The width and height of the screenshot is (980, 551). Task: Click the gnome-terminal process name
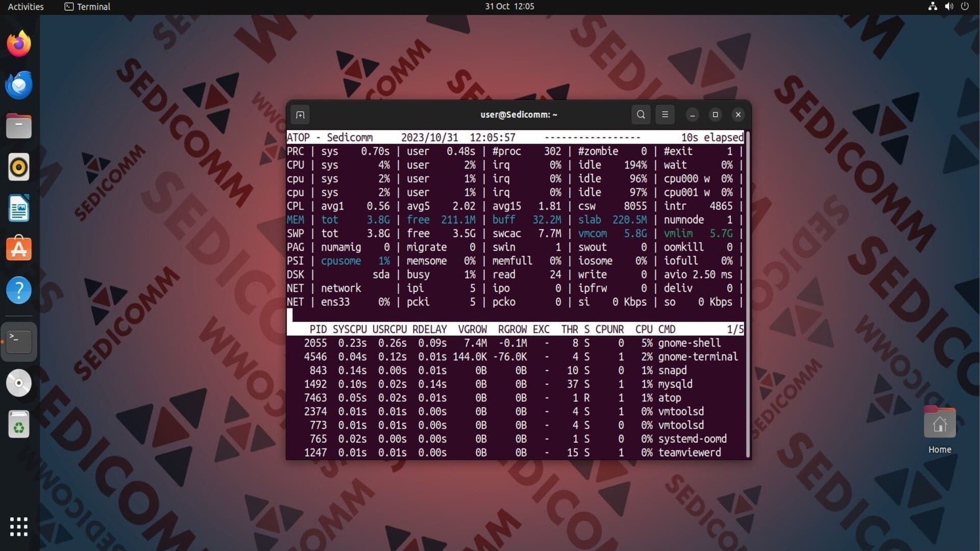(x=698, y=357)
